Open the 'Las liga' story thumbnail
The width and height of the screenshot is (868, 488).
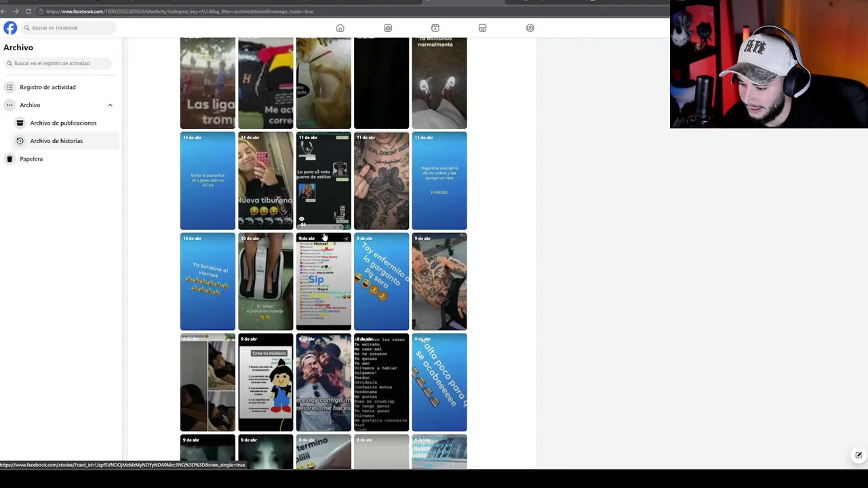[x=208, y=83]
